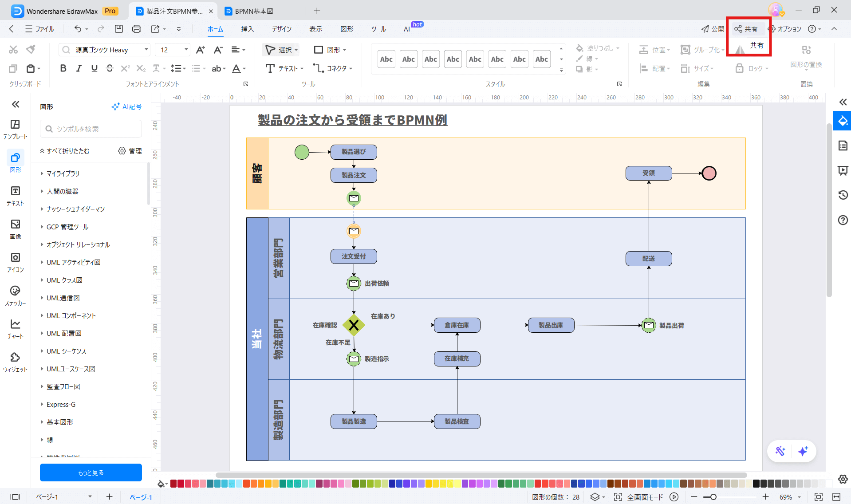The image size is (851, 504).
Task: Collapse the left symbol panel
Action: [16, 104]
